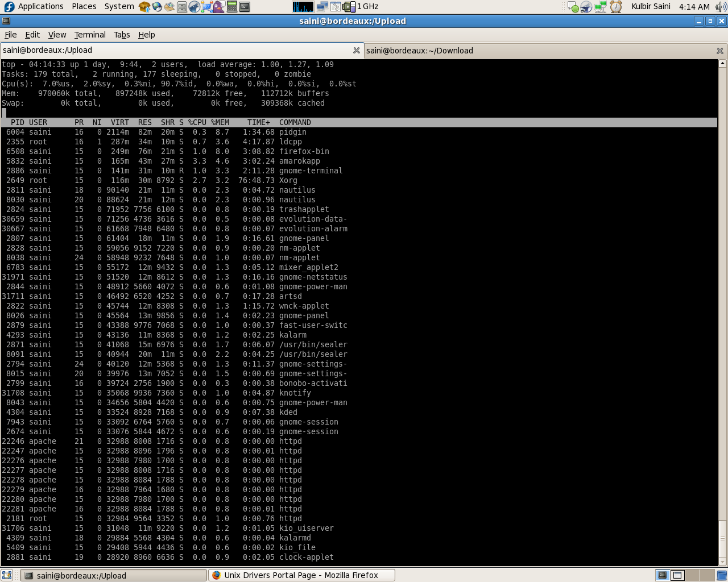
Task: Launch Terminal from the top panel icon
Action: 245,7
